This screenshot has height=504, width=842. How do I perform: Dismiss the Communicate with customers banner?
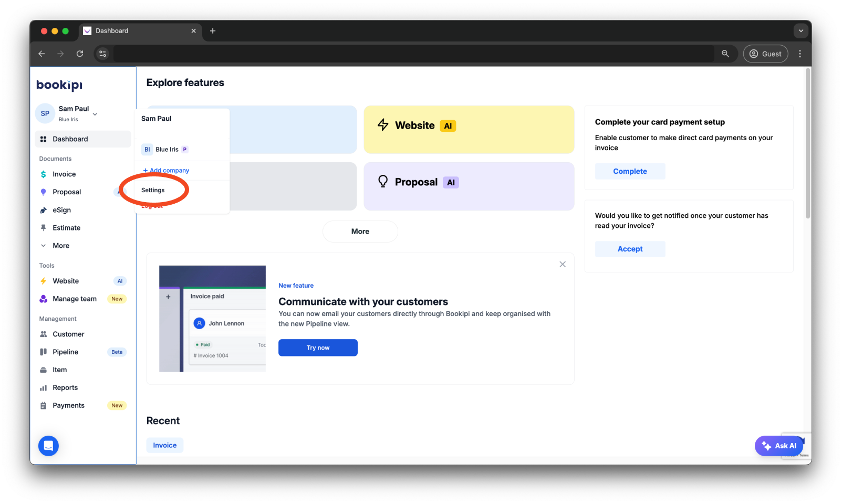(562, 264)
